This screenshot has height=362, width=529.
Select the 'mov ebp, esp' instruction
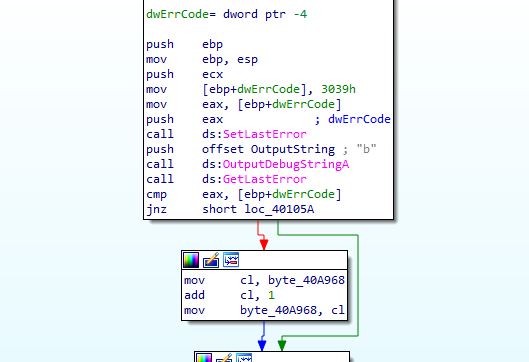click(x=202, y=59)
